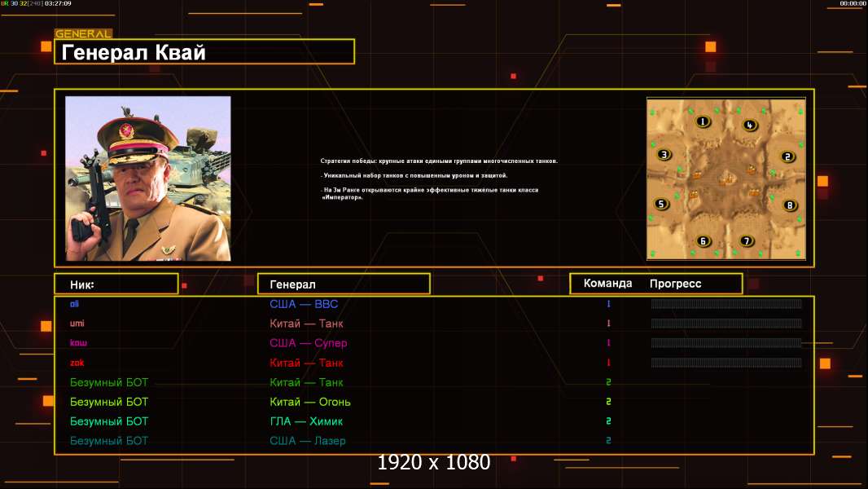
Task: Select player nickname 'zok'
Action: [x=77, y=363]
